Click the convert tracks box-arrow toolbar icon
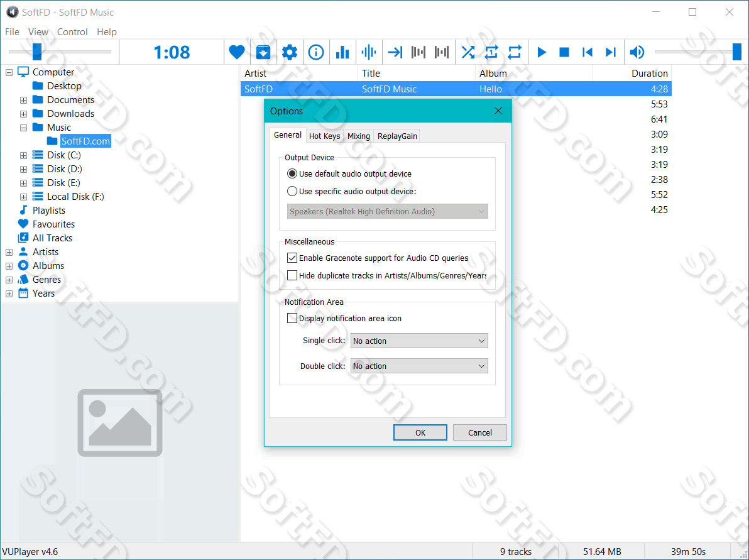The image size is (749, 560). click(263, 52)
